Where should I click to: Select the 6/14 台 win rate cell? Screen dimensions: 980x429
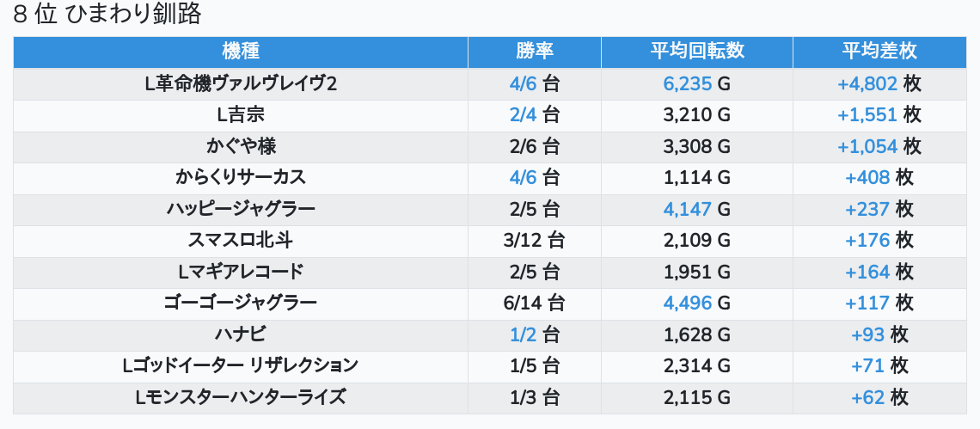coord(535,303)
